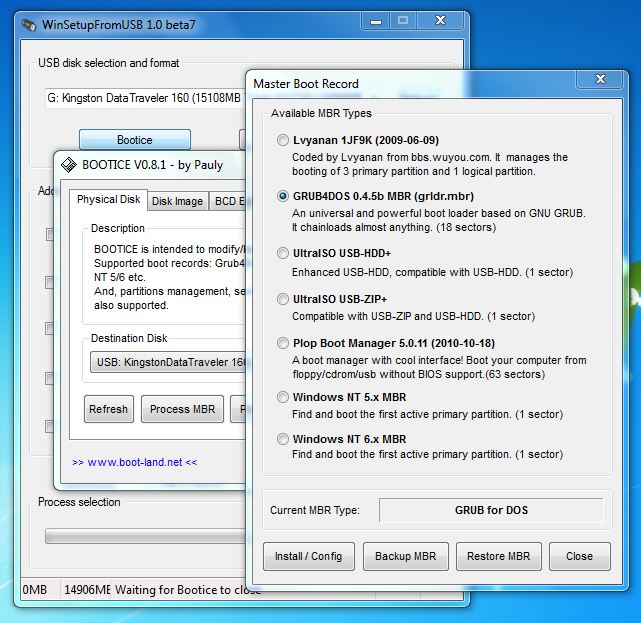This screenshot has height=623, width=641.
Task: Click the Restore MBR button
Action: [x=499, y=556]
